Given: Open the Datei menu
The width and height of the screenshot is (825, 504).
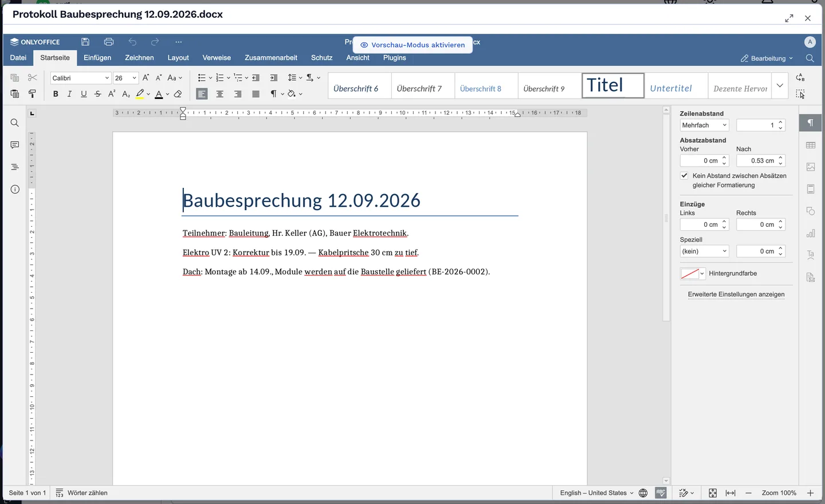Looking at the screenshot, I should pyautogui.click(x=18, y=58).
